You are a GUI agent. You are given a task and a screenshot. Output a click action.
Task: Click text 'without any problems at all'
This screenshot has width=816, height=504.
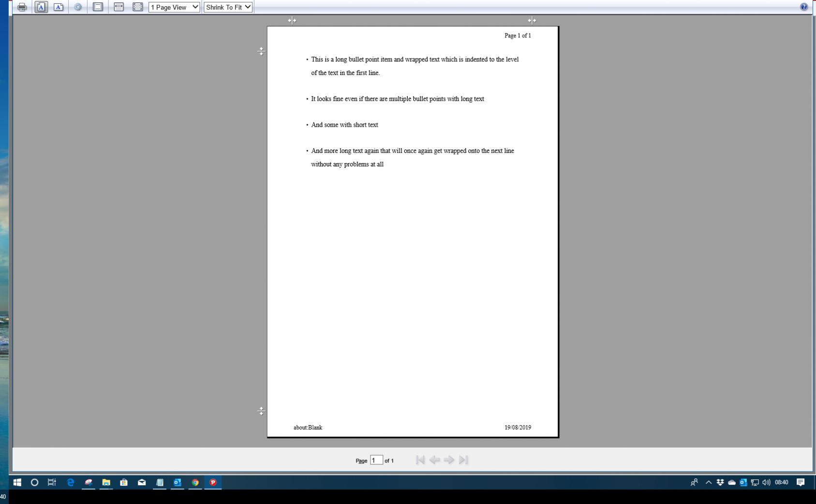click(x=347, y=164)
